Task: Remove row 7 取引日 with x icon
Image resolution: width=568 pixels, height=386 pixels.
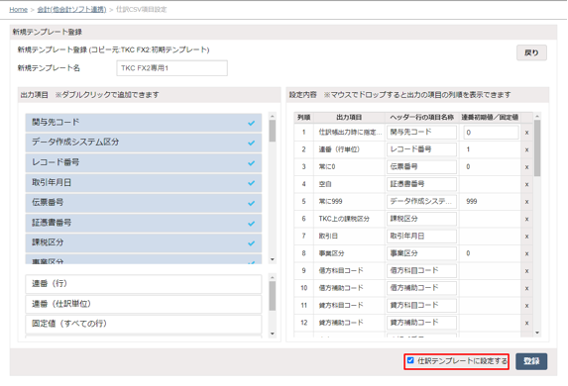Action: (x=527, y=236)
